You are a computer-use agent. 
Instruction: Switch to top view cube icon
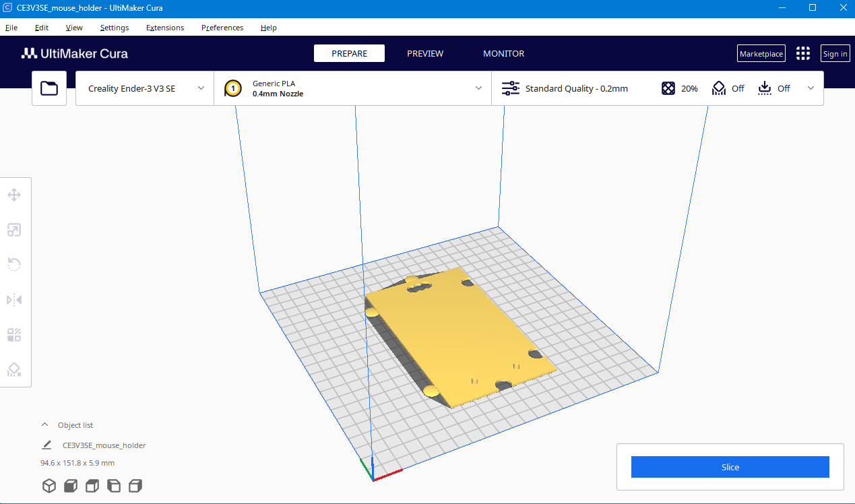(92, 486)
